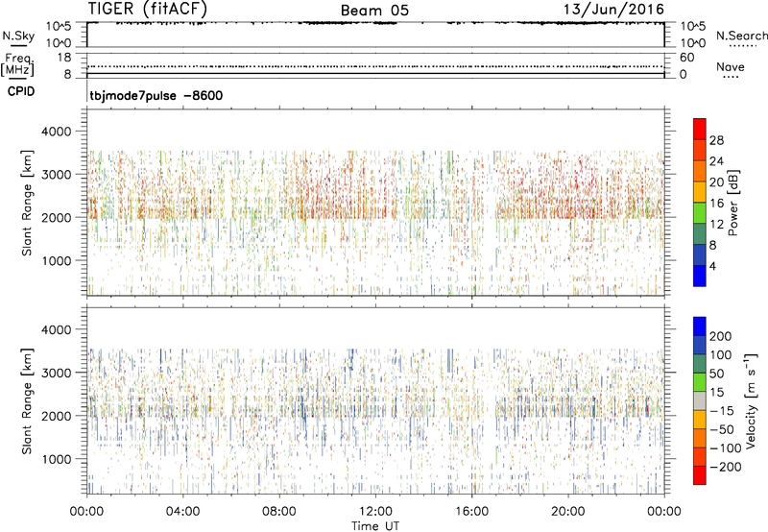Click the velocity panel 'Slant Range [km]' label

coord(27,401)
